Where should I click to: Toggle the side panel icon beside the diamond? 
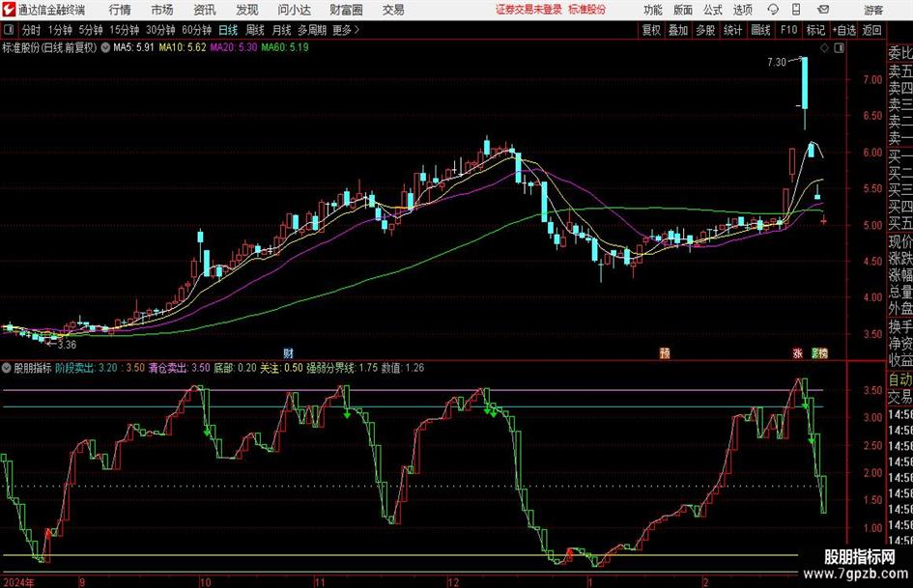click(x=839, y=48)
